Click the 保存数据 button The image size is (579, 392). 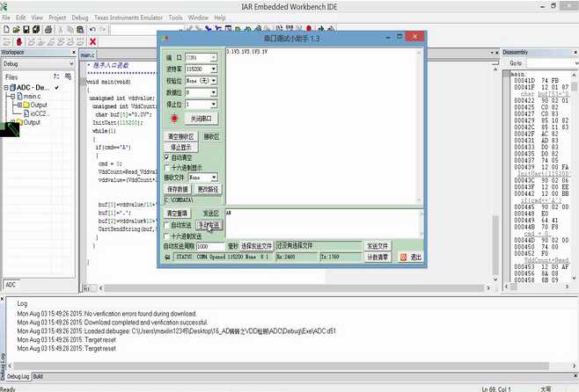pyautogui.click(x=178, y=189)
